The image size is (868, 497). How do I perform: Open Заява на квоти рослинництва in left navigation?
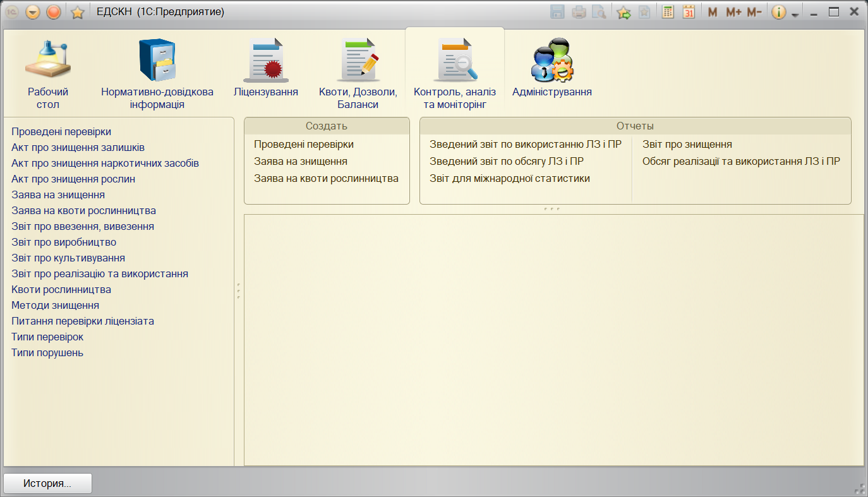click(x=83, y=210)
